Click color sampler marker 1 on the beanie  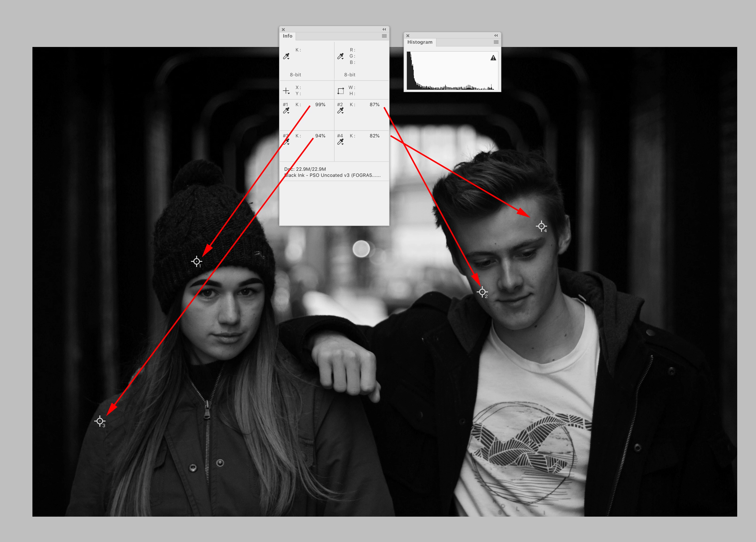point(197,261)
